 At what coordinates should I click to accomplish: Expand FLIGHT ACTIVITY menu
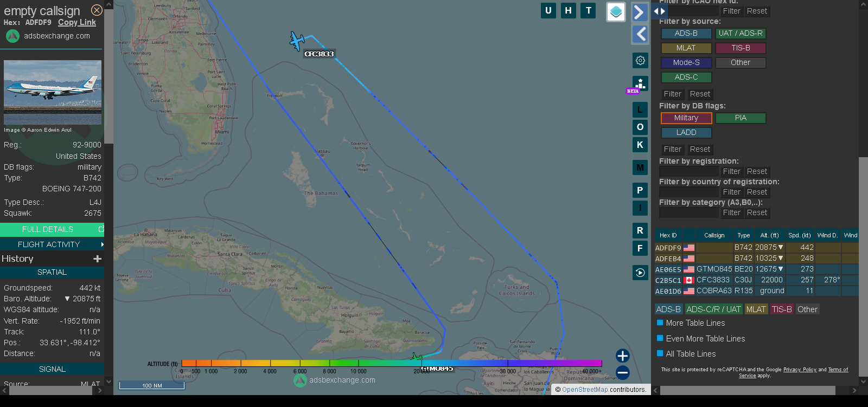[52, 244]
